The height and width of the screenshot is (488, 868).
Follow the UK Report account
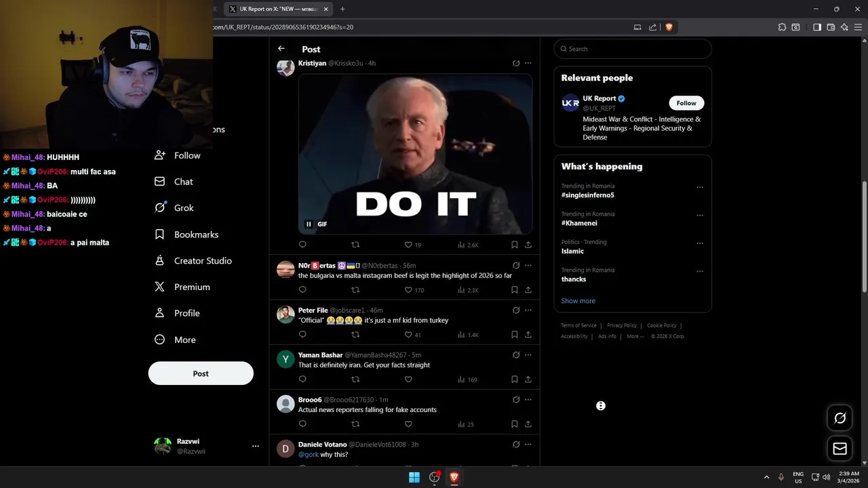click(686, 103)
